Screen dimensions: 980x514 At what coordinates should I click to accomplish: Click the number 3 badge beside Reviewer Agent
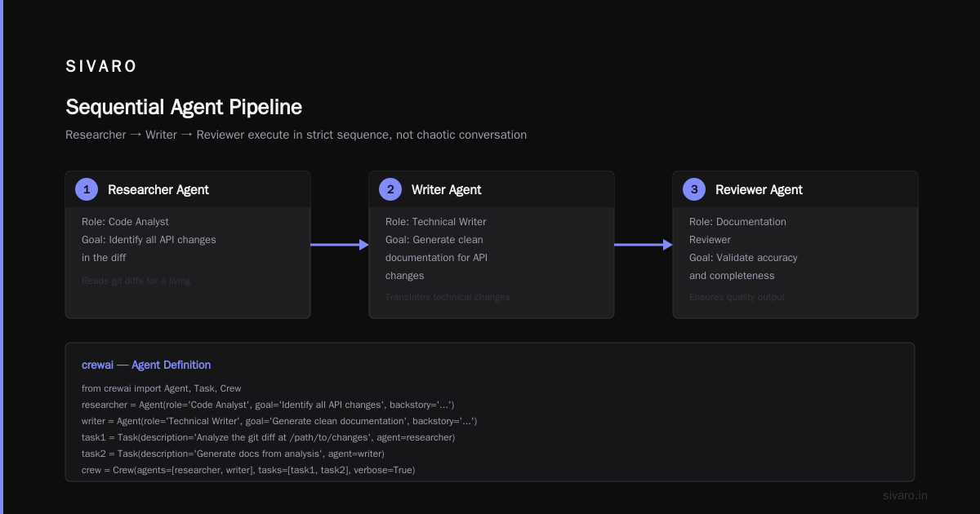pyautogui.click(x=693, y=189)
